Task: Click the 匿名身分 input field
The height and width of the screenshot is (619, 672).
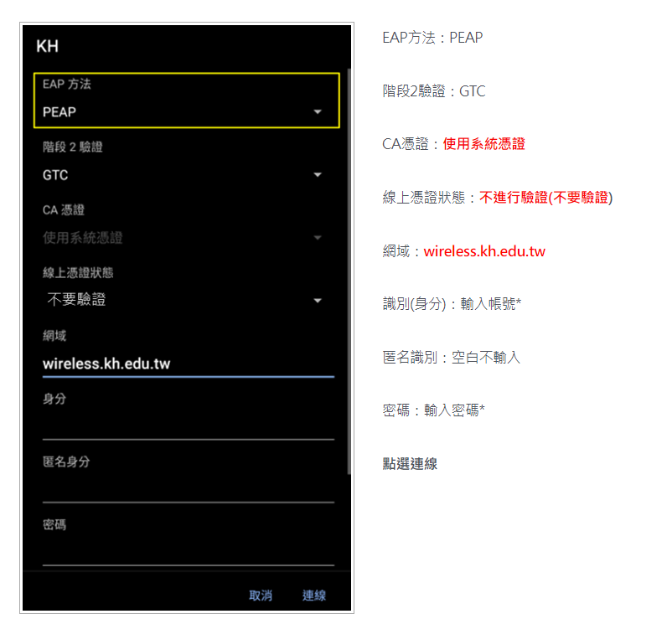Action: [x=189, y=489]
